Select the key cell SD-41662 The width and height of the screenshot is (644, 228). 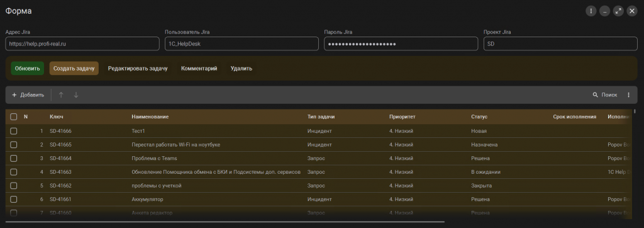61,186
